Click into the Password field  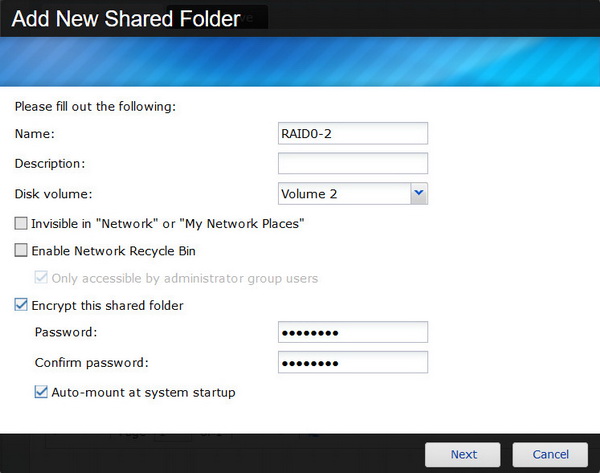pyautogui.click(x=352, y=332)
